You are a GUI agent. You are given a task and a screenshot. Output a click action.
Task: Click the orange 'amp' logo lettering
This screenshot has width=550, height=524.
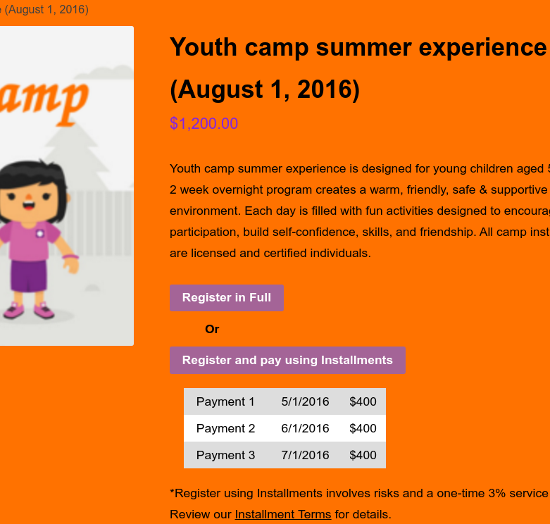pos(42,102)
